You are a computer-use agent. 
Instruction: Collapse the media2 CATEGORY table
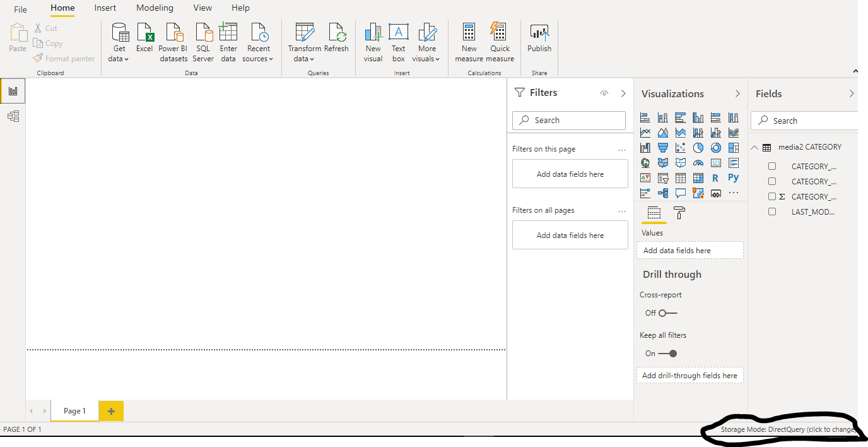[x=754, y=147]
